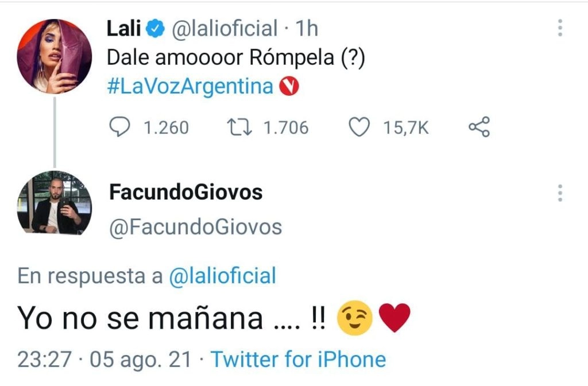Viewport: 588px width, 386px height.
Task: Open the three-dot menu on FacundoGiovos's reply
Action: (560, 193)
